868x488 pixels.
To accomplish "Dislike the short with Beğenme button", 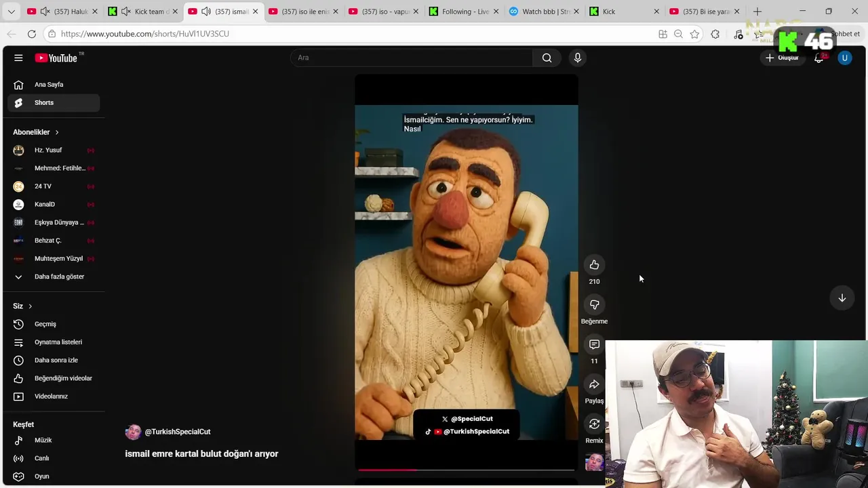I will tap(594, 305).
